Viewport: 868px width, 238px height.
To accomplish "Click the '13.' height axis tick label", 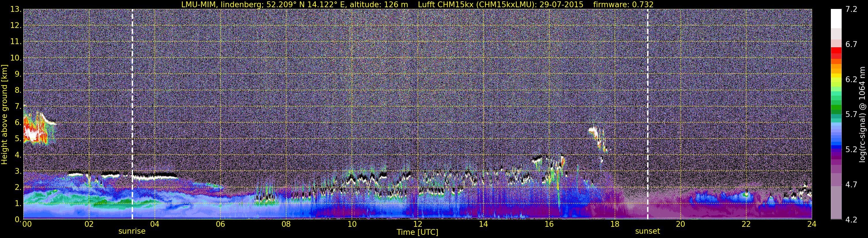I will (x=16, y=10).
